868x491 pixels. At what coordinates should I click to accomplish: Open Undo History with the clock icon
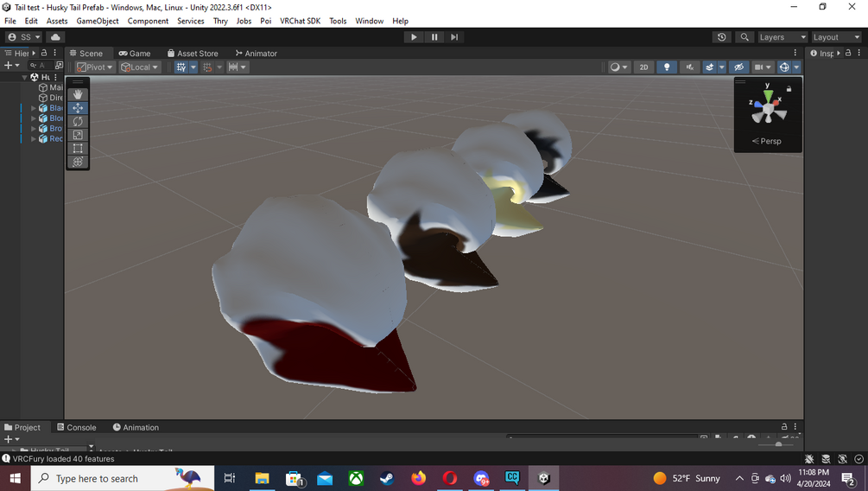click(x=721, y=37)
